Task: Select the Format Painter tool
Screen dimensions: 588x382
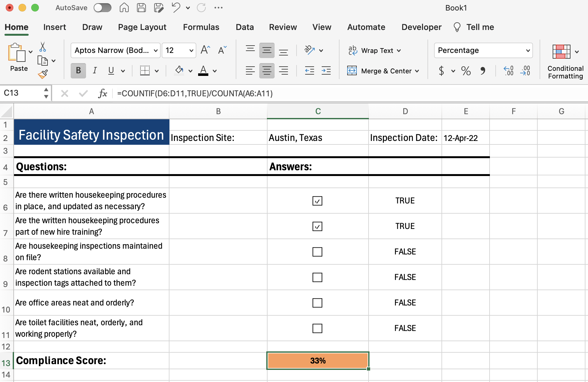Action: (x=43, y=74)
